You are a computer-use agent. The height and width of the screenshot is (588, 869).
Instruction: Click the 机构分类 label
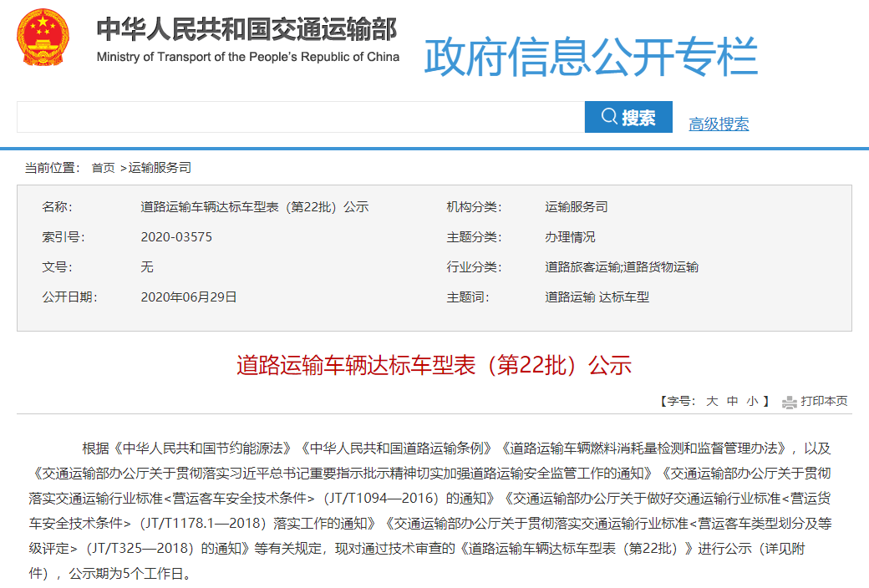[x=475, y=207]
